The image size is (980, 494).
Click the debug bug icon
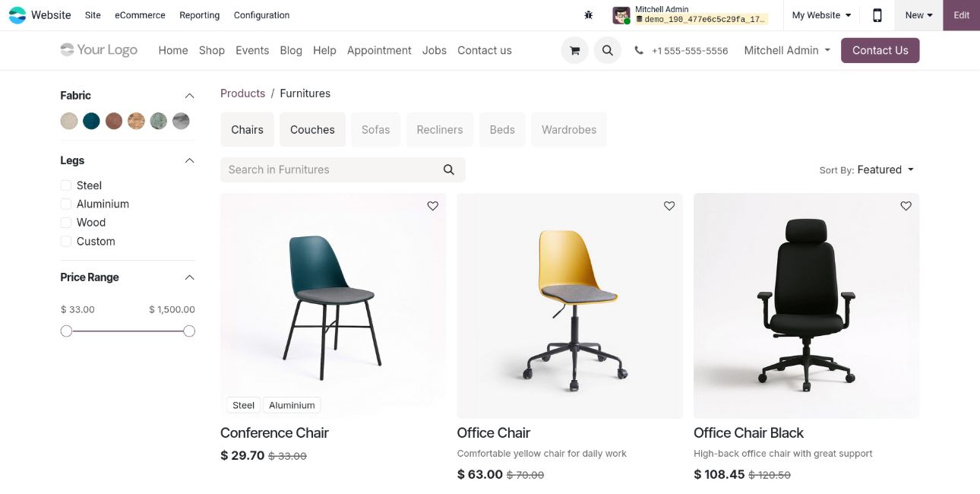coord(588,15)
